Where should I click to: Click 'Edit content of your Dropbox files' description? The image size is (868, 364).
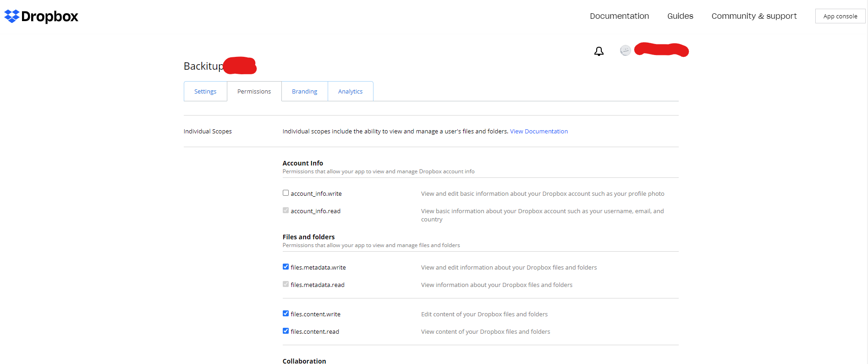point(484,314)
